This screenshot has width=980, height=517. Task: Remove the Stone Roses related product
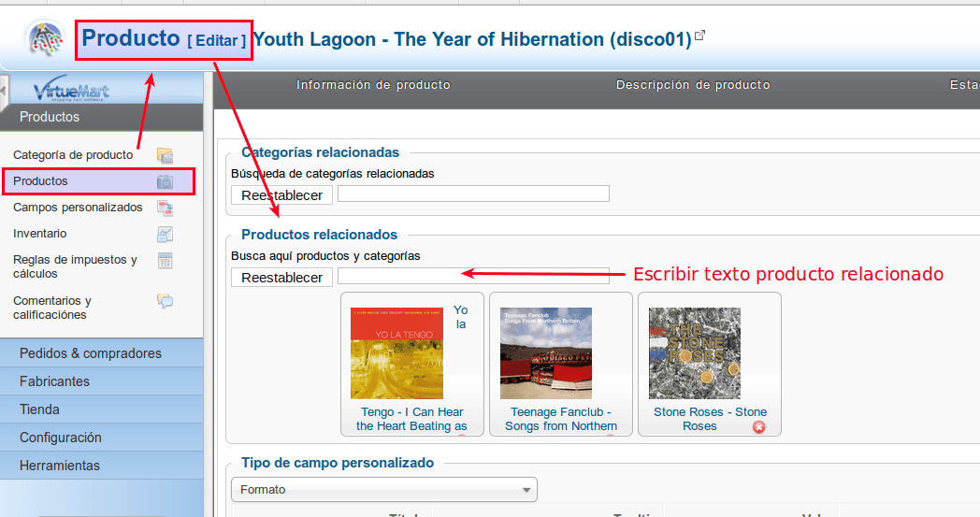coord(758,427)
